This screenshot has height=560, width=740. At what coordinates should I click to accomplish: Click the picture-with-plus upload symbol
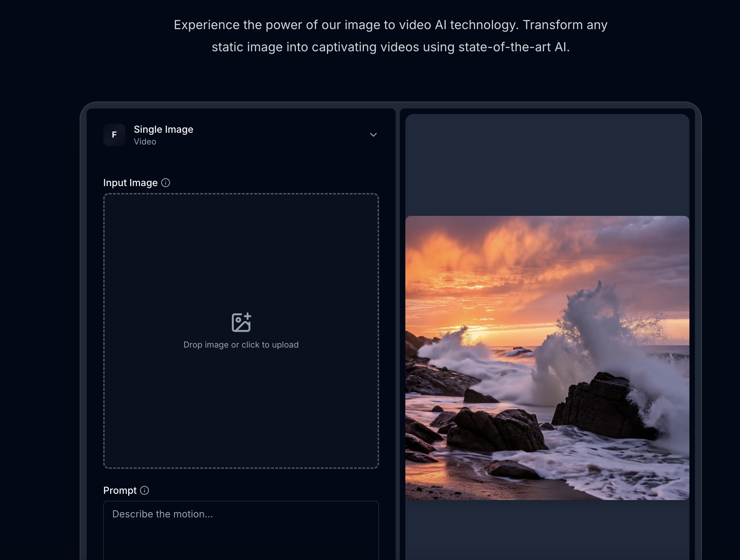[x=242, y=322]
